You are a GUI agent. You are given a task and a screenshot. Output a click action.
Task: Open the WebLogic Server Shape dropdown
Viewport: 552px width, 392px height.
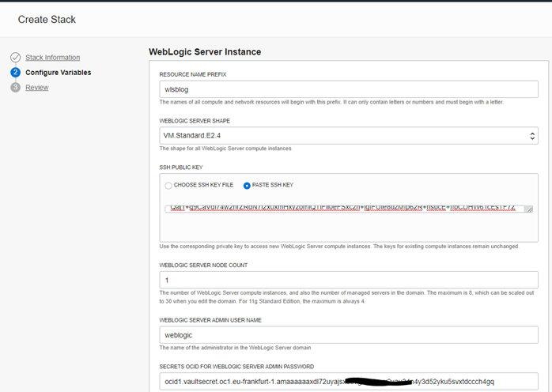point(349,135)
